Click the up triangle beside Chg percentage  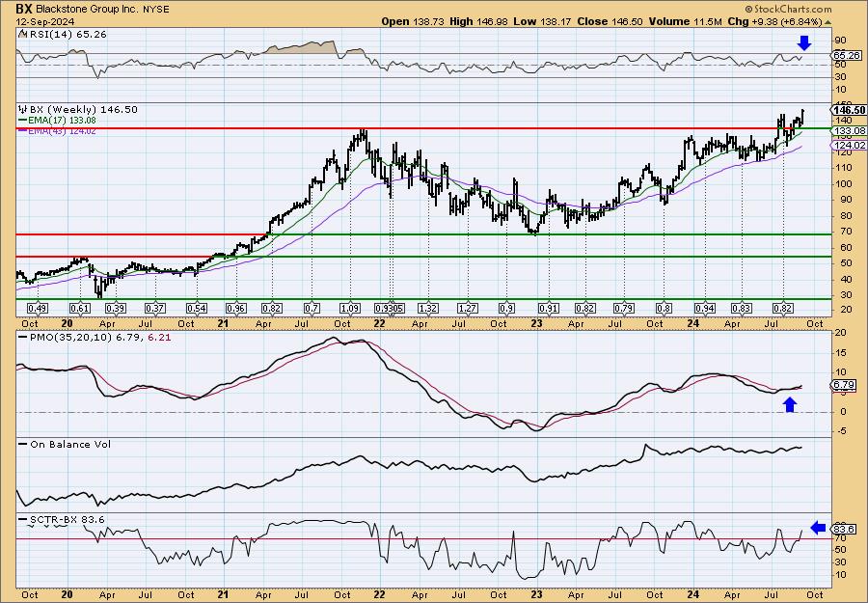[x=828, y=22]
